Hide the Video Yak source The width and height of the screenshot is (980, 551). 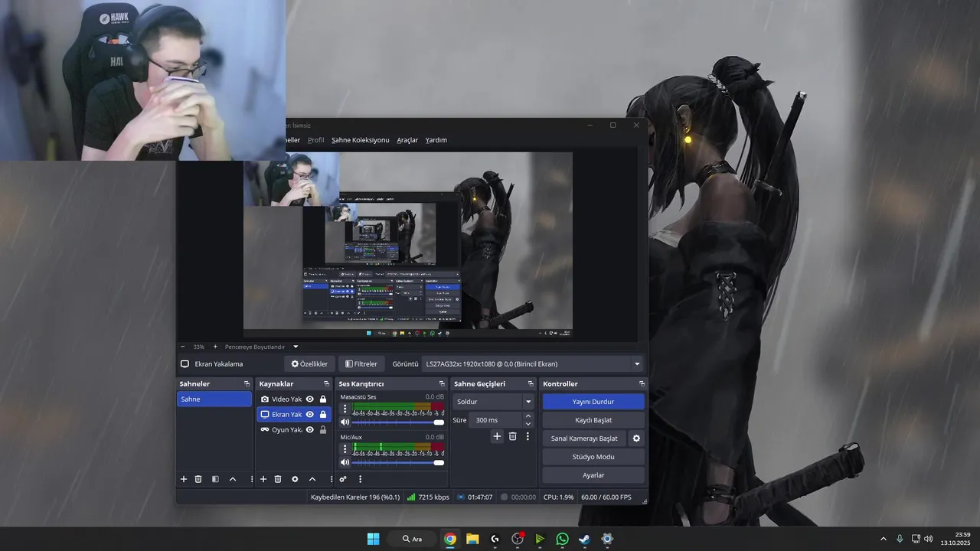[x=310, y=399]
